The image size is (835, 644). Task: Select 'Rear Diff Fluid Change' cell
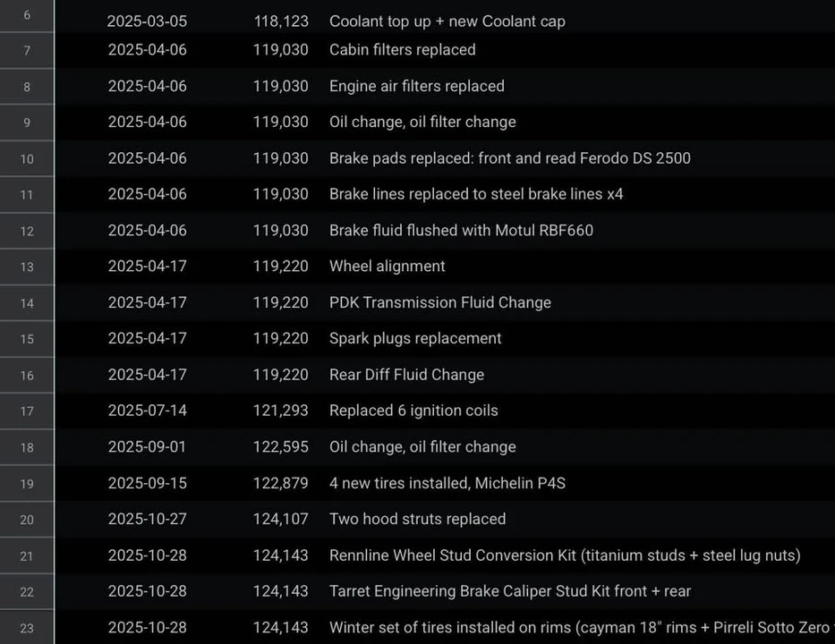[407, 375]
